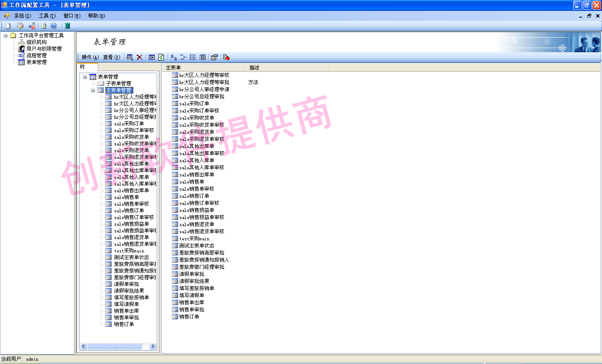This screenshot has width=602, height=364.
Task: Click the 描述 column header
Action: click(254, 68)
